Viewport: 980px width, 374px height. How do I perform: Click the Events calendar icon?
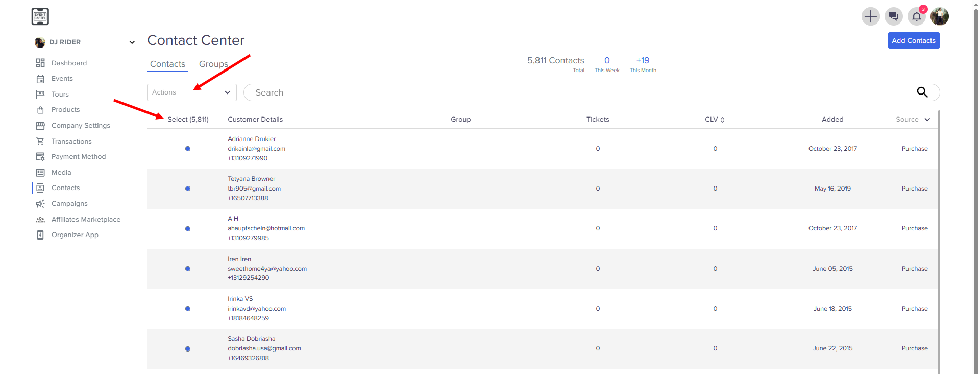pyautogui.click(x=40, y=79)
